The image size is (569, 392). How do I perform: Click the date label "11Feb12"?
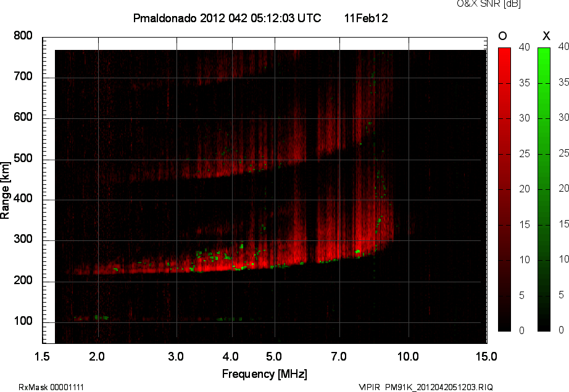[x=366, y=18]
